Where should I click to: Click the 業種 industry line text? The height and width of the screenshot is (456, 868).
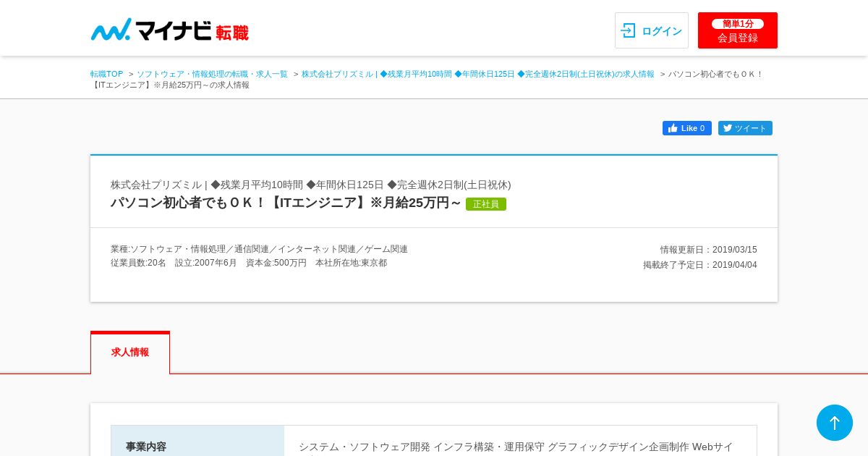click(x=259, y=249)
